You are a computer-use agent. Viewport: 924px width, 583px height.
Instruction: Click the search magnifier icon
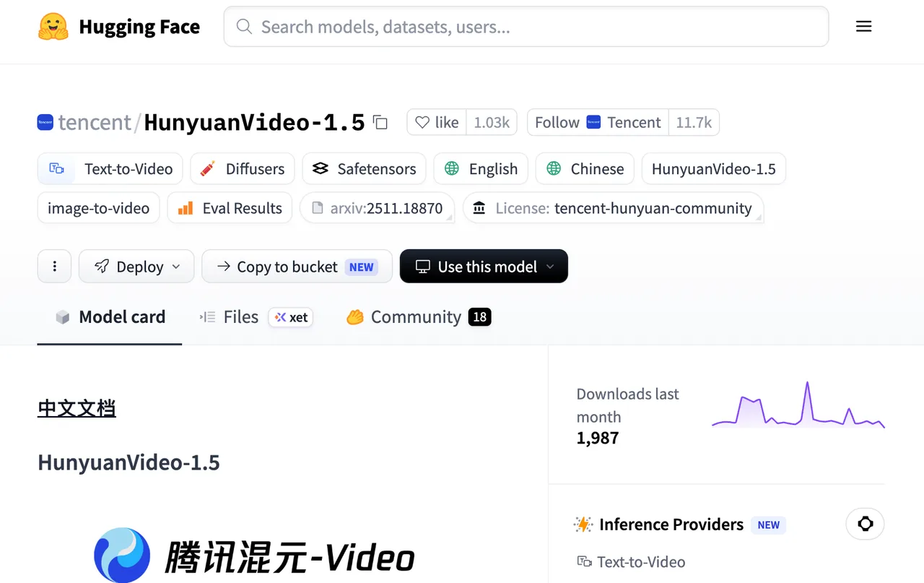[244, 27]
